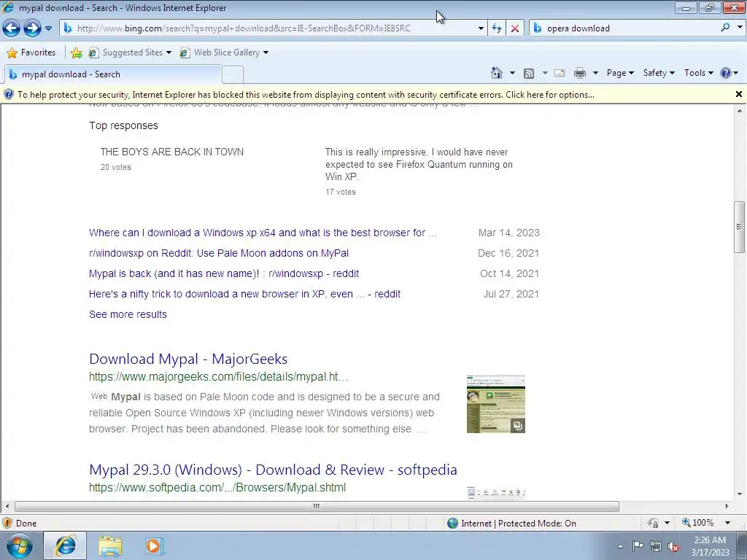Image resolution: width=747 pixels, height=560 pixels.
Task: Click the horizontal scrollbar right arrow
Action: (727, 506)
